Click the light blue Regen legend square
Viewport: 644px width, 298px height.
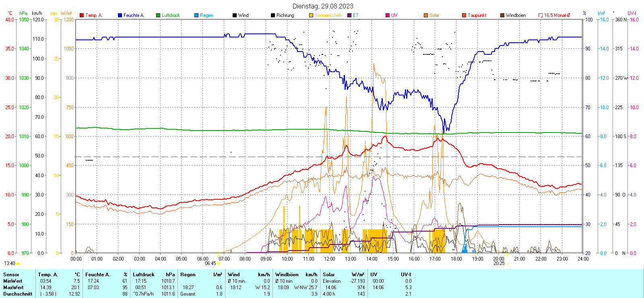point(196,15)
